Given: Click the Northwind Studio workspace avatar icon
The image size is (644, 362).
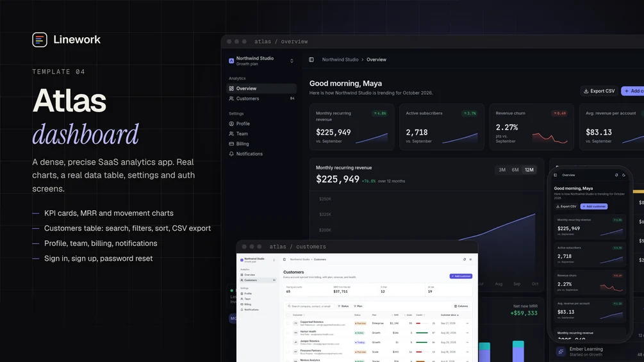Looking at the screenshot, I should 231,61.
